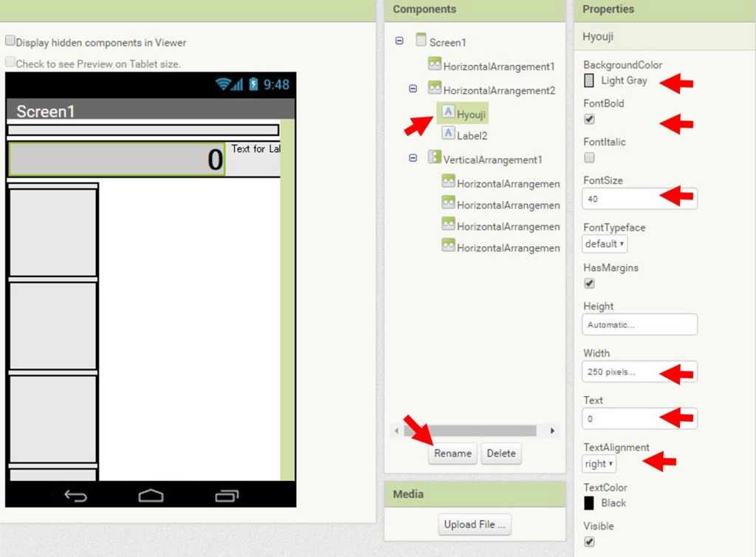Screen dimensions: 756x557
Task: Click the Properties panel header
Action: [665, 10]
